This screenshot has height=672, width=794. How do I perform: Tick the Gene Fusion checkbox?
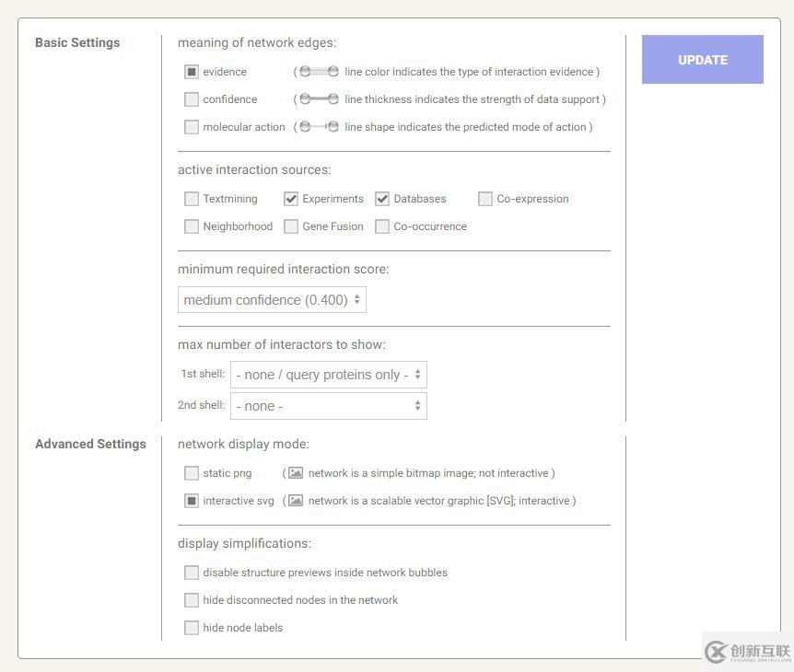(291, 226)
